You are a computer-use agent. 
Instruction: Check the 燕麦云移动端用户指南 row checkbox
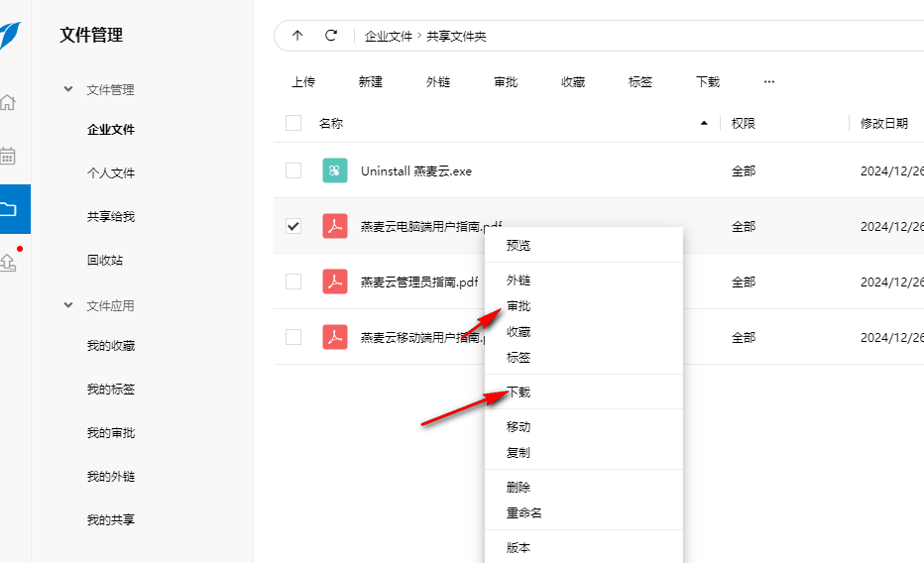point(293,337)
